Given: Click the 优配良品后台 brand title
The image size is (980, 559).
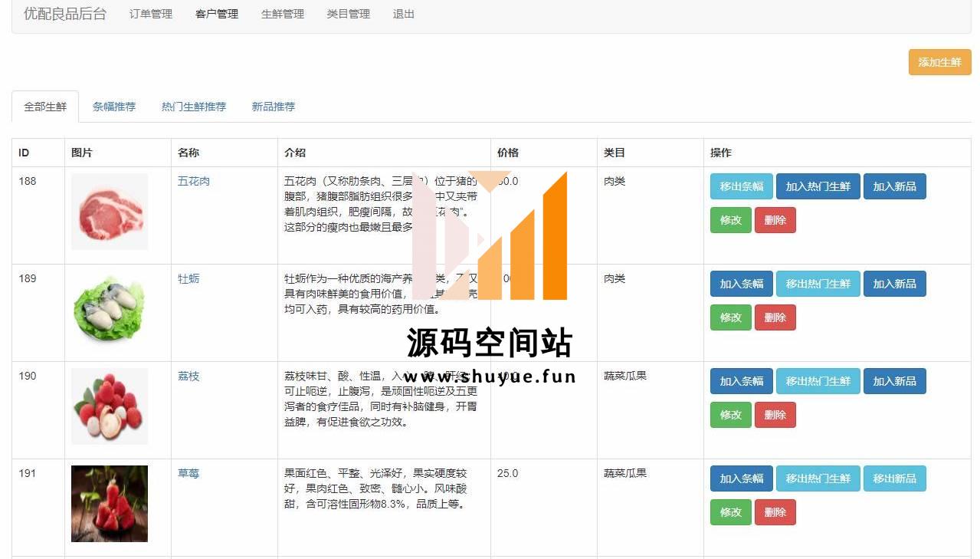Looking at the screenshot, I should (x=65, y=14).
